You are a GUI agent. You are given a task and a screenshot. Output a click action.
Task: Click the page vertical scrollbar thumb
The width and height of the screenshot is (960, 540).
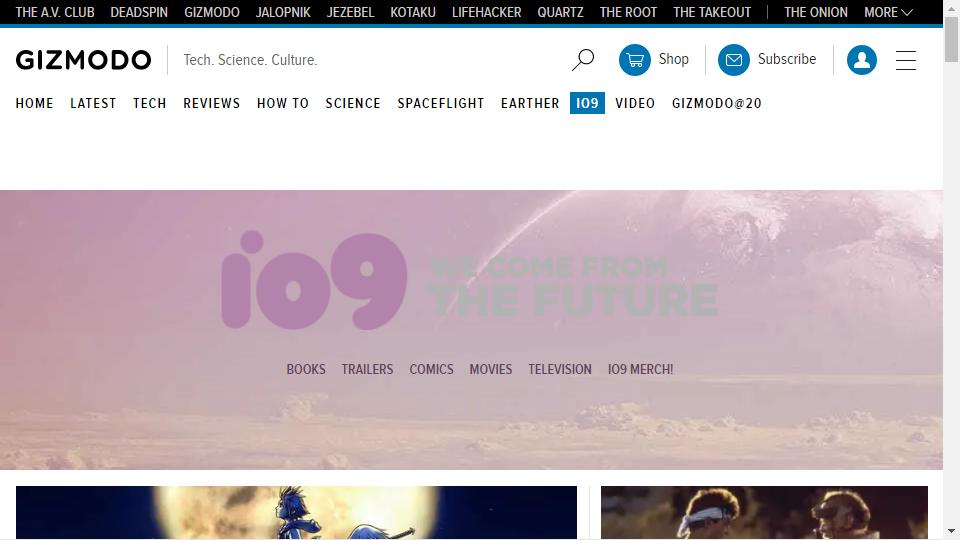pyautogui.click(x=951, y=40)
